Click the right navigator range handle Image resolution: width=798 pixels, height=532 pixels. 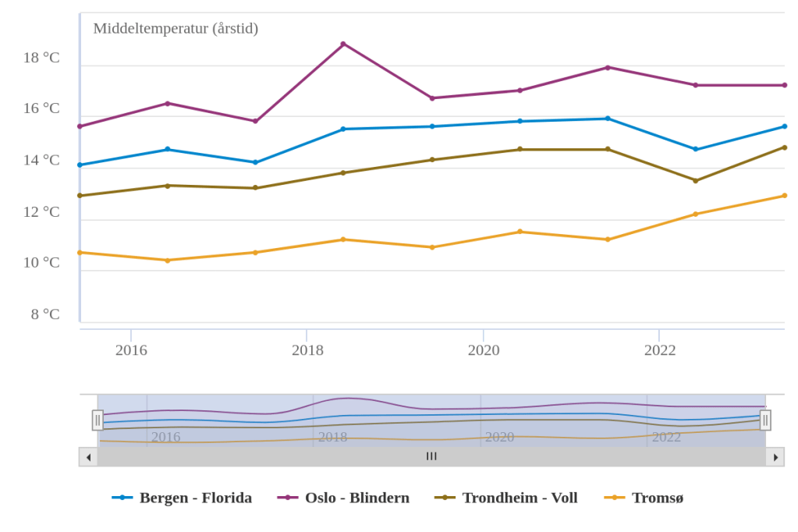point(765,420)
